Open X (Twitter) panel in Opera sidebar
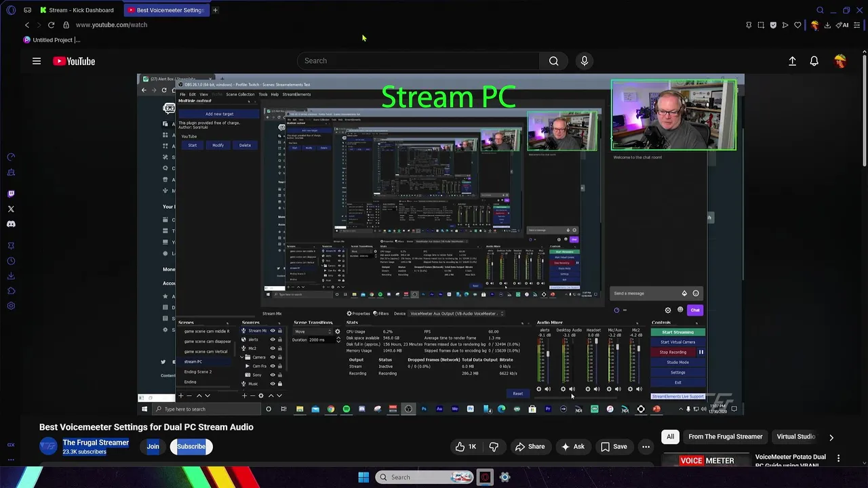This screenshot has width=868, height=488. [11, 209]
